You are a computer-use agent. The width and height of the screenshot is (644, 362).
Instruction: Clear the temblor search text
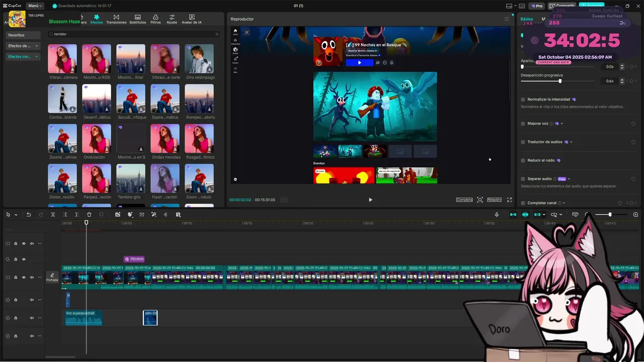(x=217, y=34)
